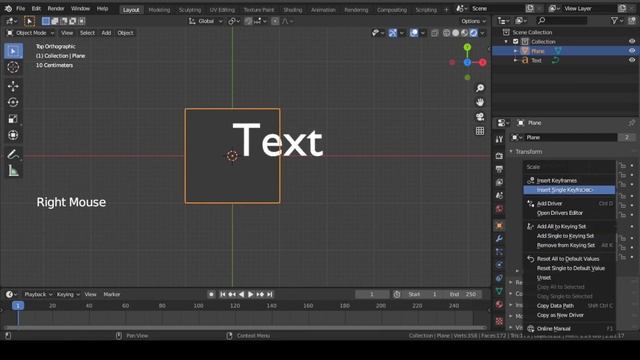Click the red X axis gizmo
Screen dimensions: 640x360
pyautogui.click(x=483, y=62)
